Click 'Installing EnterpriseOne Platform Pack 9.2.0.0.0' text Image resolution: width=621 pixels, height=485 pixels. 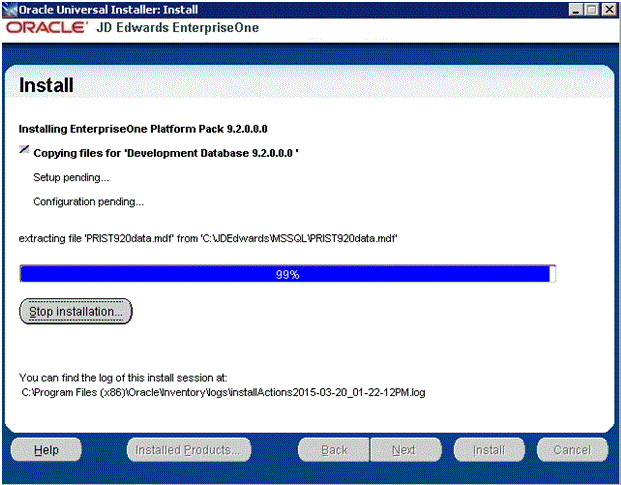pyautogui.click(x=143, y=129)
